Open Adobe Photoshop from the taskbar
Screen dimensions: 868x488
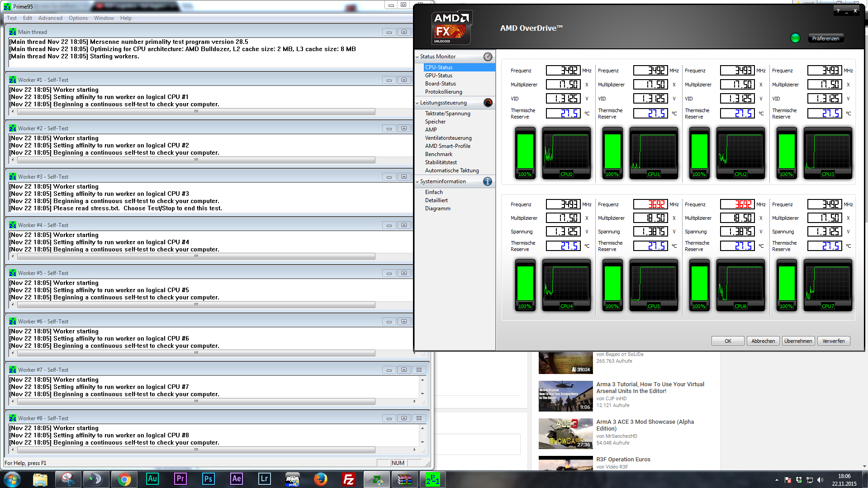tap(209, 479)
